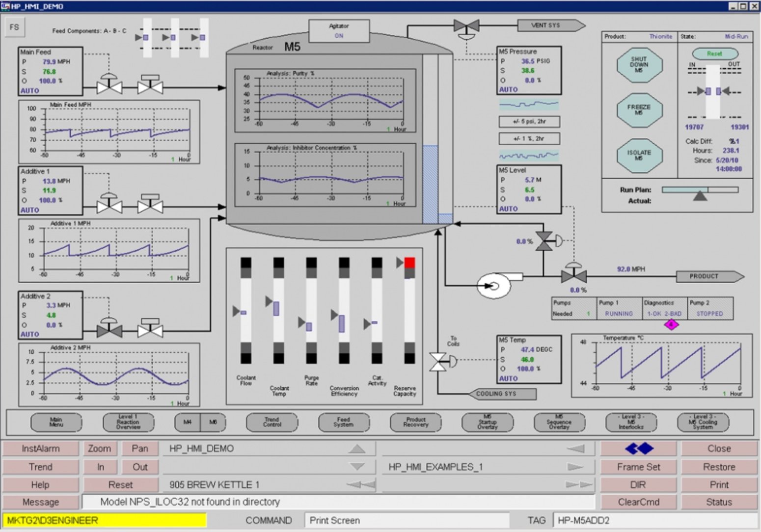This screenshot has height=532, width=761.
Task: Open the Main Menu screen
Action: pyautogui.click(x=56, y=423)
